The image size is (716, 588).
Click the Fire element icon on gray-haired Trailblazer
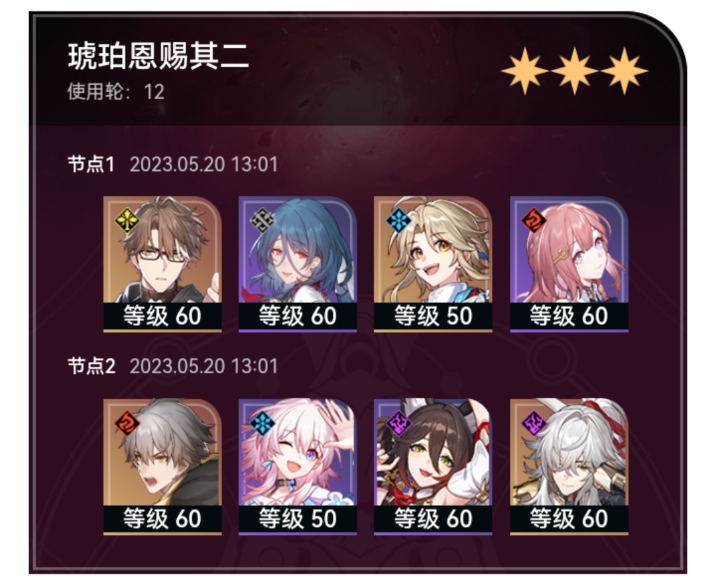(x=127, y=423)
